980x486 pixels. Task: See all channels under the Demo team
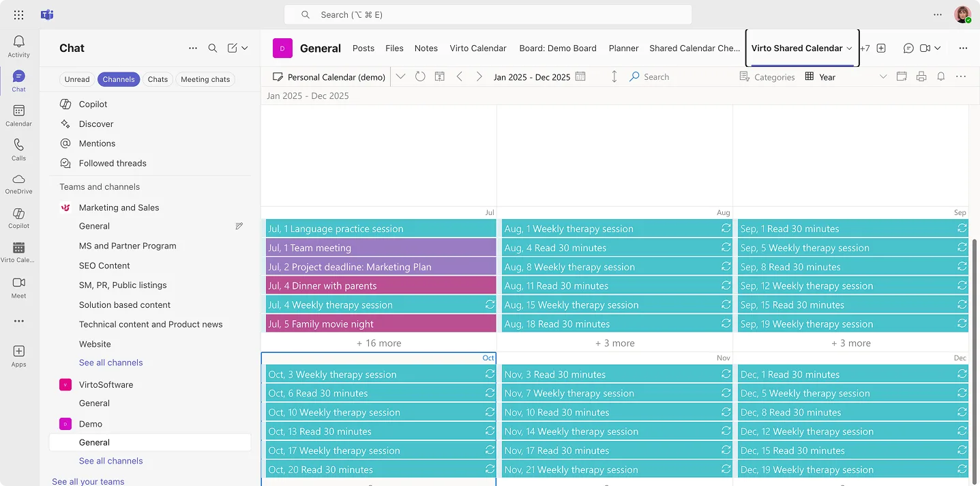110,461
